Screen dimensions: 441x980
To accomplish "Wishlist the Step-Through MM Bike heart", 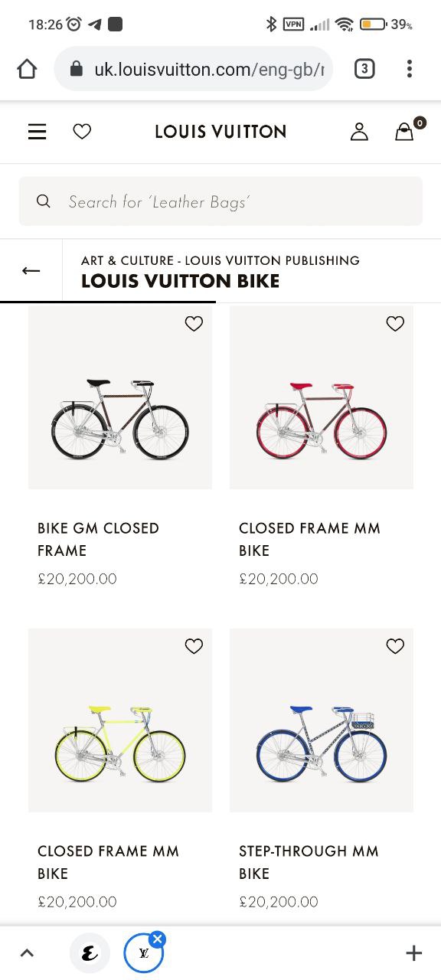I will (x=395, y=647).
